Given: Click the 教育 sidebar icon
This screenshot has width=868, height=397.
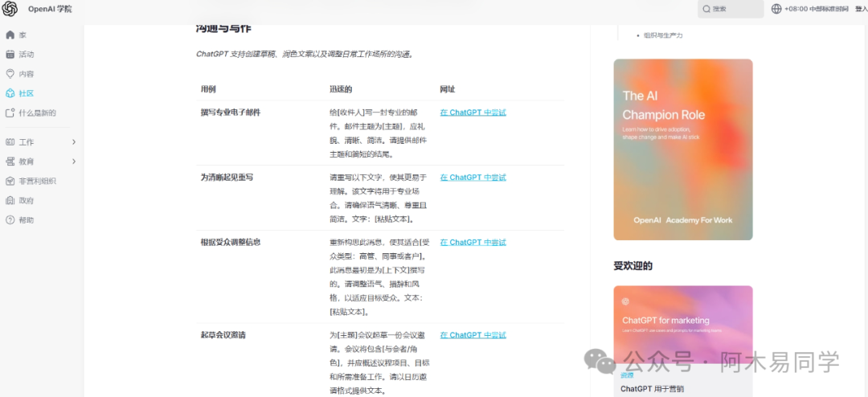Looking at the screenshot, I should (x=10, y=162).
